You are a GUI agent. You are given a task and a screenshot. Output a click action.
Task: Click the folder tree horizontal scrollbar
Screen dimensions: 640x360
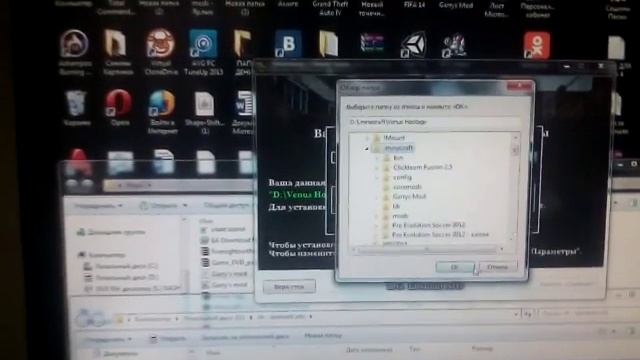428,249
